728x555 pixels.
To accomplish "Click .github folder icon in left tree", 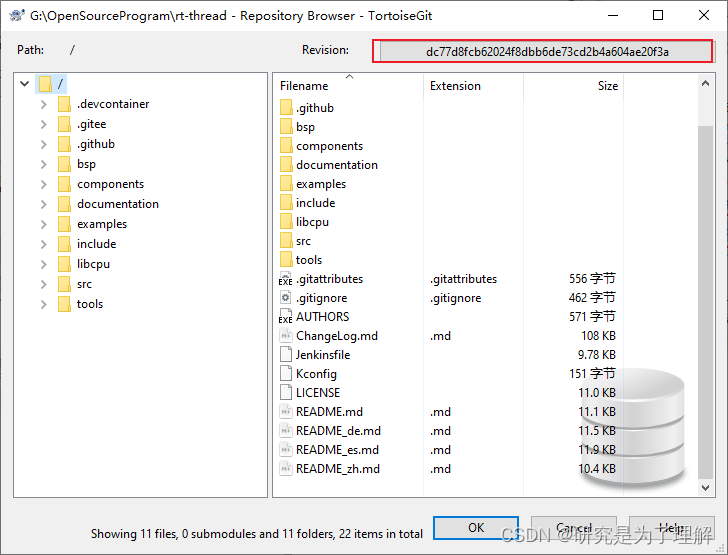I will pos(64,144).
